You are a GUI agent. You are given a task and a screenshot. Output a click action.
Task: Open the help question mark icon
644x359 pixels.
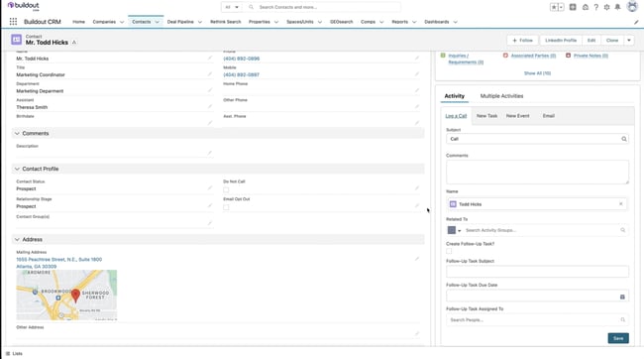(595, 7)
